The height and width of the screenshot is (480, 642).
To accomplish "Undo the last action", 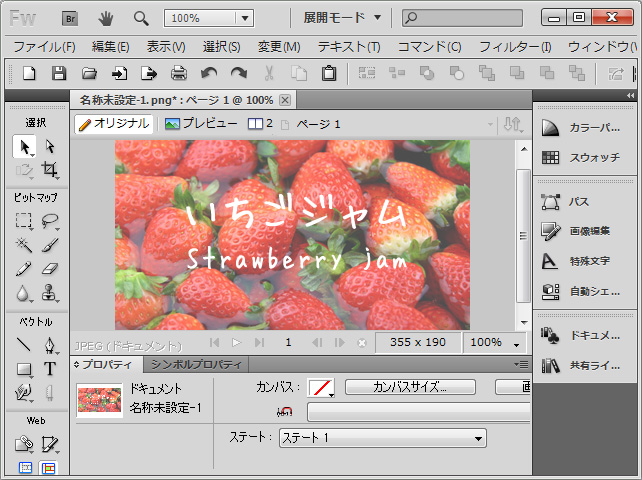I will pos(209,74).
